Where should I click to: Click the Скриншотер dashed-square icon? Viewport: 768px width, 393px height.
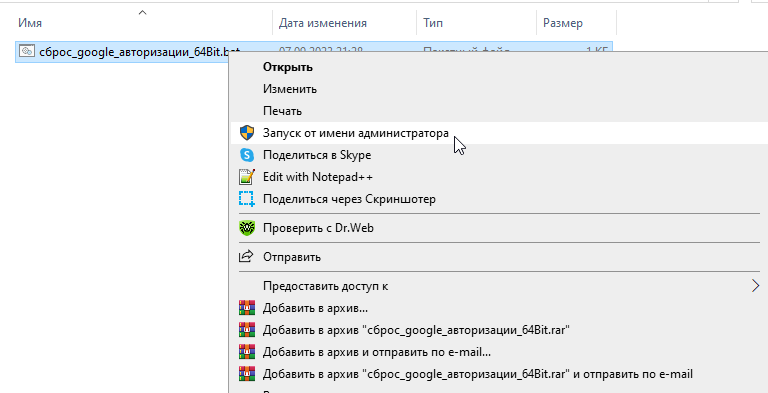[x=247, y=199]
